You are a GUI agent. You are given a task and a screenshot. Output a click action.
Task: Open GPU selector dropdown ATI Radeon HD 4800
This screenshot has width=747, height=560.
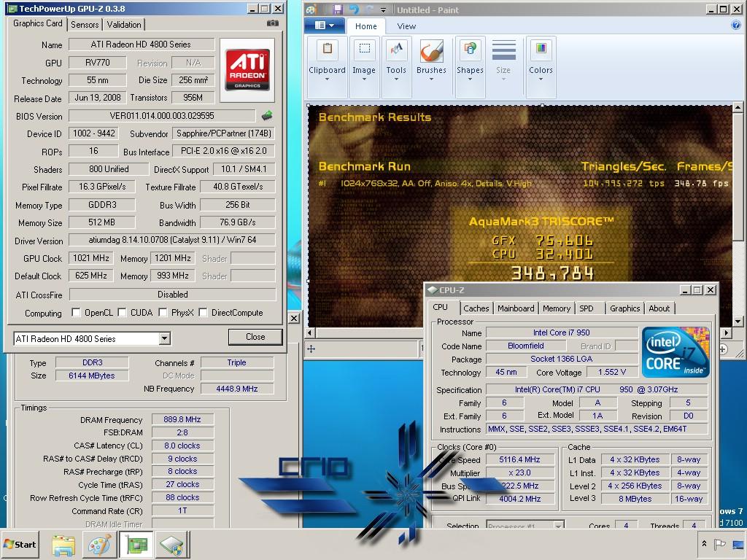coord(164,338)
